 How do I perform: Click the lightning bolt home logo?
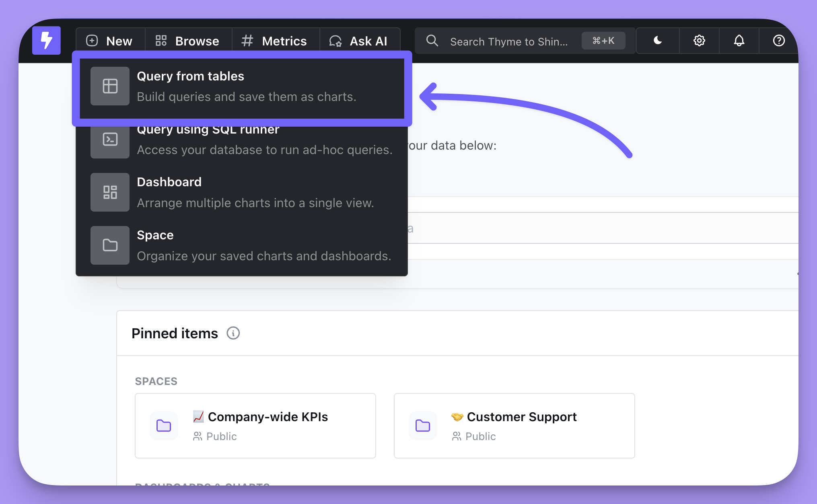click(x=46, y=40)
